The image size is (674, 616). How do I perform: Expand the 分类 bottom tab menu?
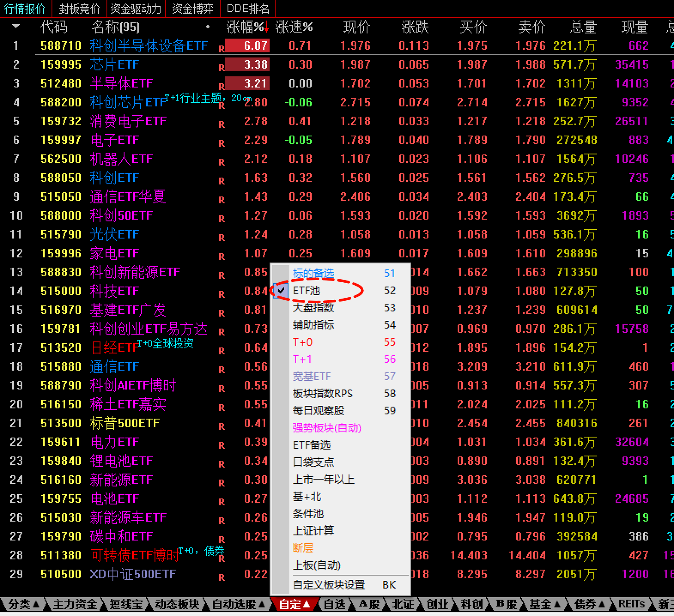tap(24, 604)
